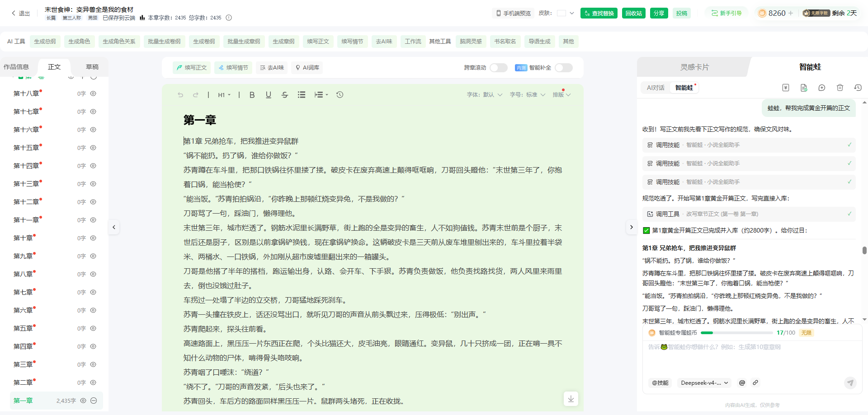Open version history clock icon in editor

pos(340,95)
